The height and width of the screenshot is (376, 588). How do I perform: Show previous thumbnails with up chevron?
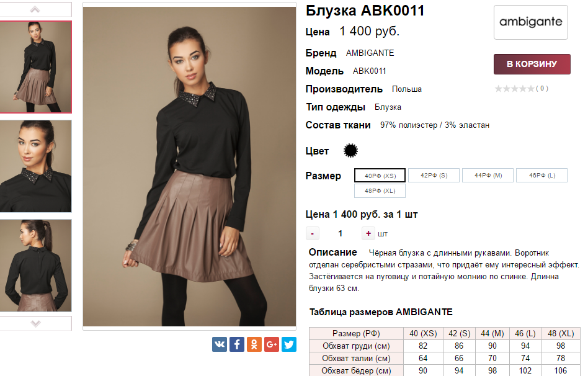pos(35,9)
